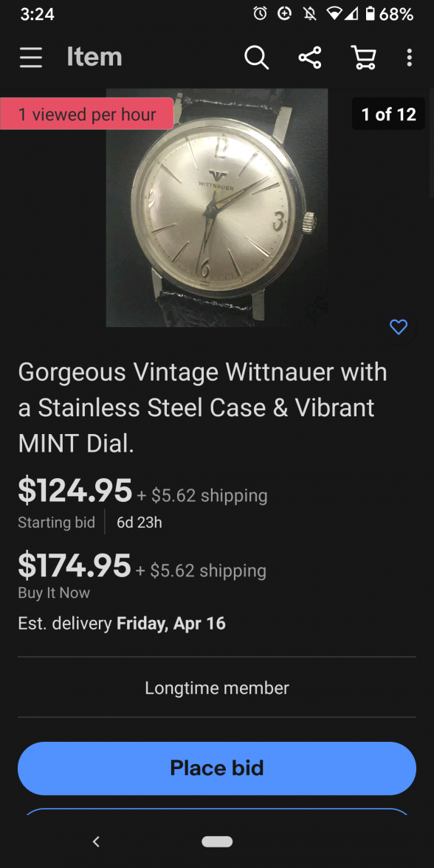The image size is (434, 868).
Task: Select the Item title in the app bar
Action: 94,57
